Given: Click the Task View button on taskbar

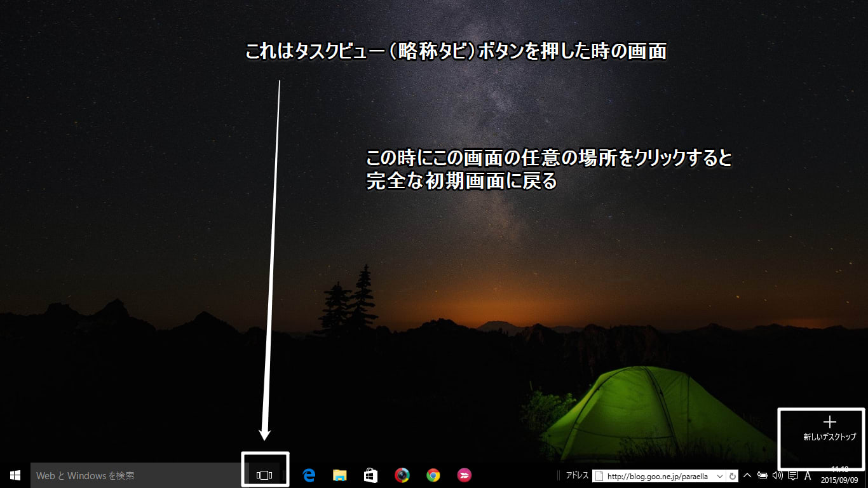Looking at the screenshot, I should click(x=264, y=475).
